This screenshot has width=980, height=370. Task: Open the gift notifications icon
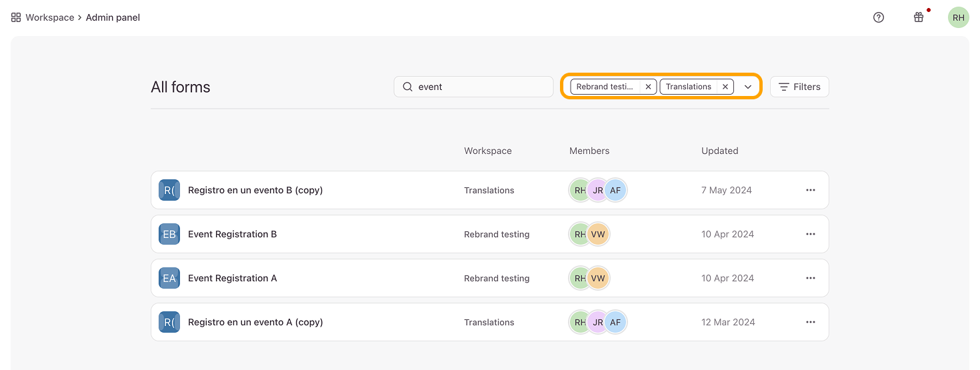(919, 17)
